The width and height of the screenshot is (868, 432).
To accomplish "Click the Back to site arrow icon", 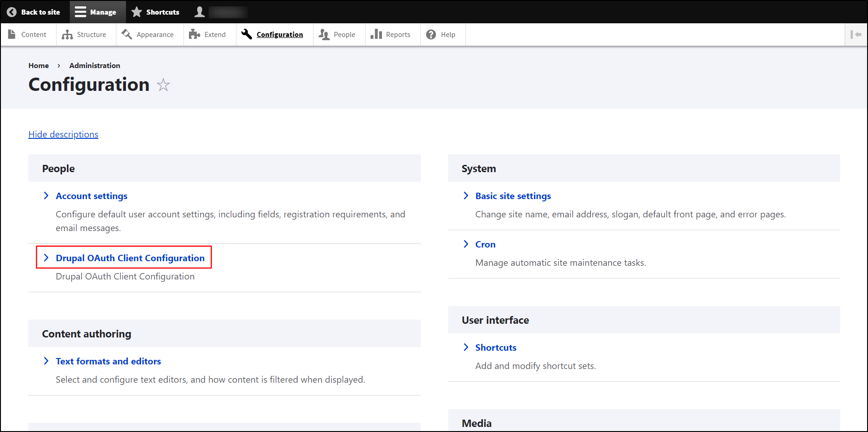I will coord(12,12).
